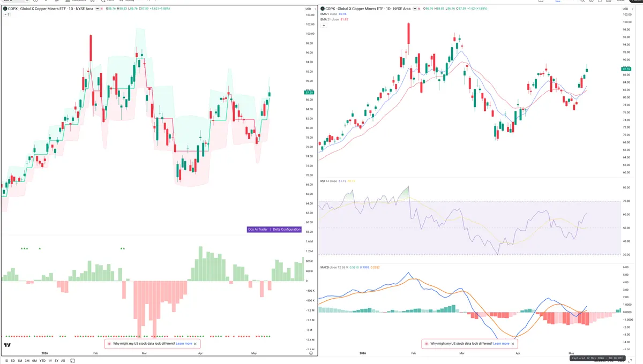This screenshot has width=643, height=364.
Task: Select the 5Y time range
Action: (x=56, y=361)
